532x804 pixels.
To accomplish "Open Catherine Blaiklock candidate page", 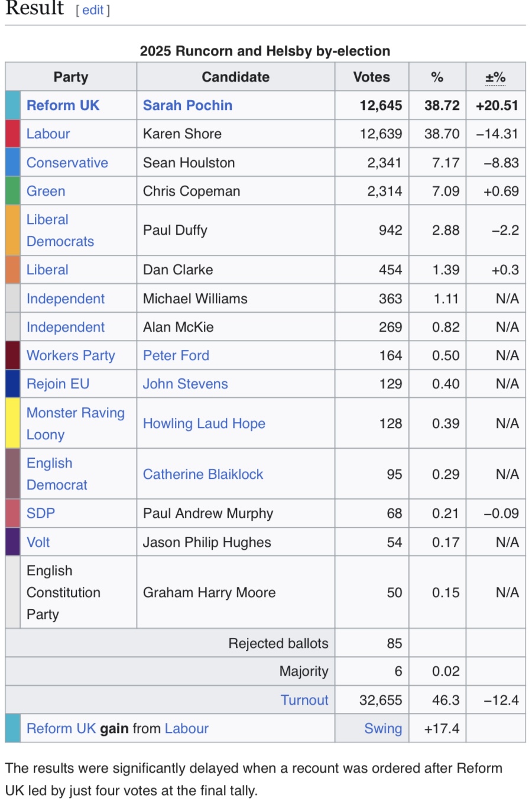I will coord(203,474).
